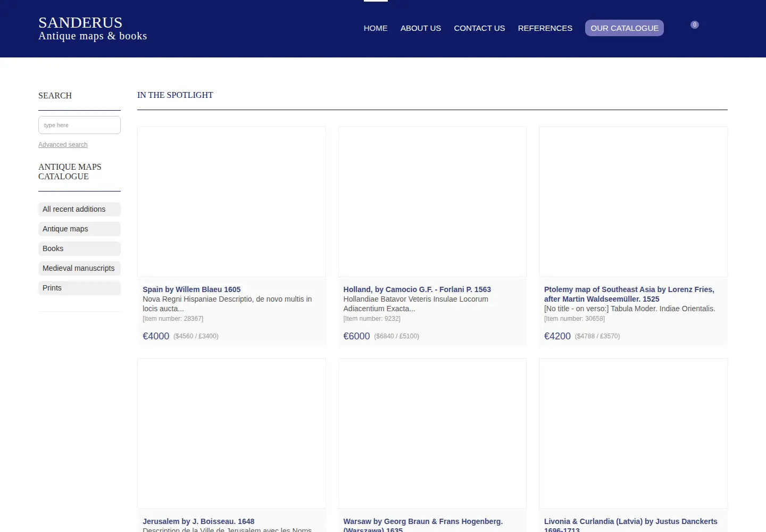Click the SANDERUS site logo

(x=93, y=28)
